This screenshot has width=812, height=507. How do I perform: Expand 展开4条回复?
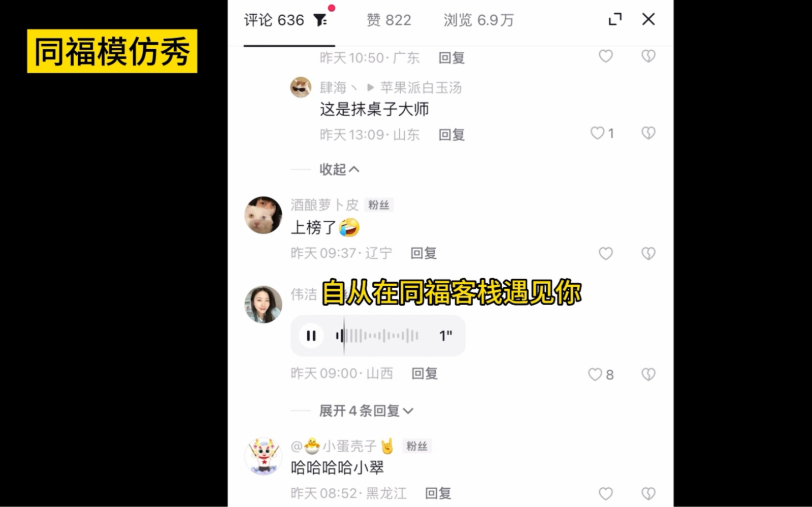(x=366, y=411)
